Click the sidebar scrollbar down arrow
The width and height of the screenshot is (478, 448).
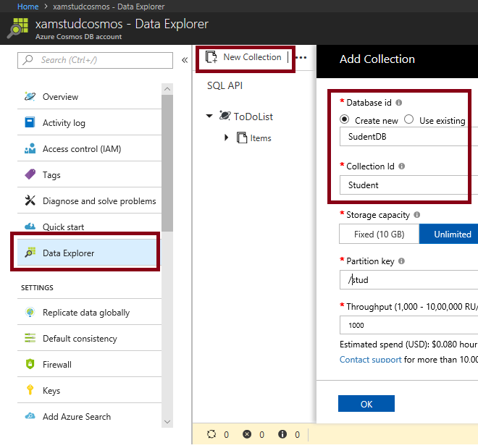(x=167, y=422)
